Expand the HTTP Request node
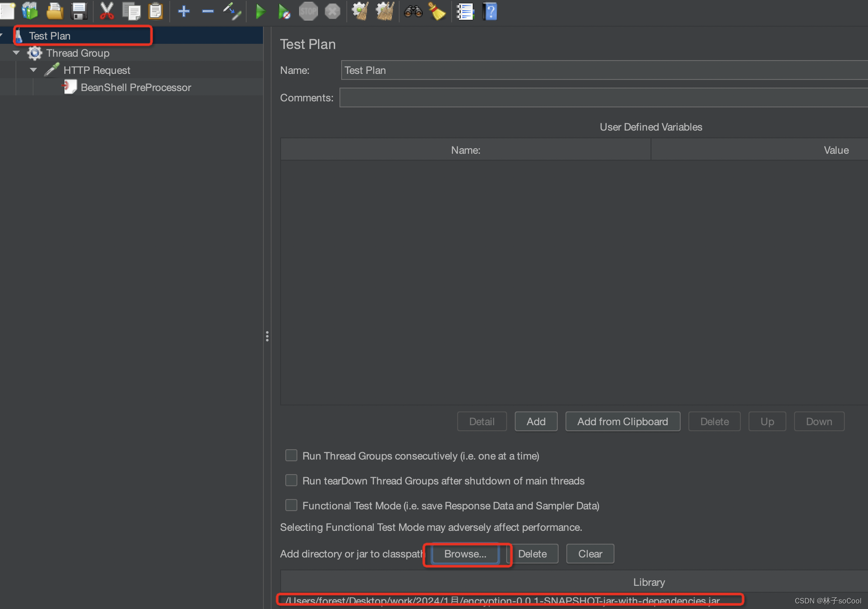Viewport: 868px width, 609px height. (x=36, y=70)
